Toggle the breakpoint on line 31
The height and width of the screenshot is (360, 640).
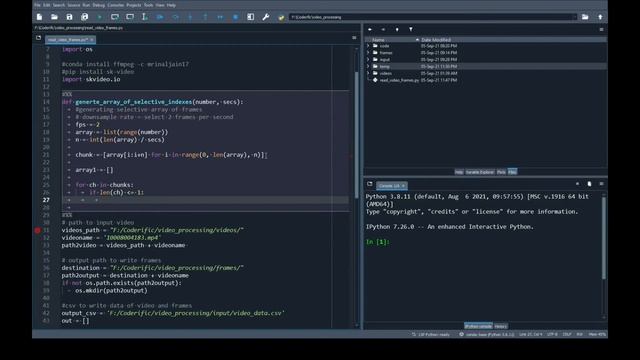(37, 230)
